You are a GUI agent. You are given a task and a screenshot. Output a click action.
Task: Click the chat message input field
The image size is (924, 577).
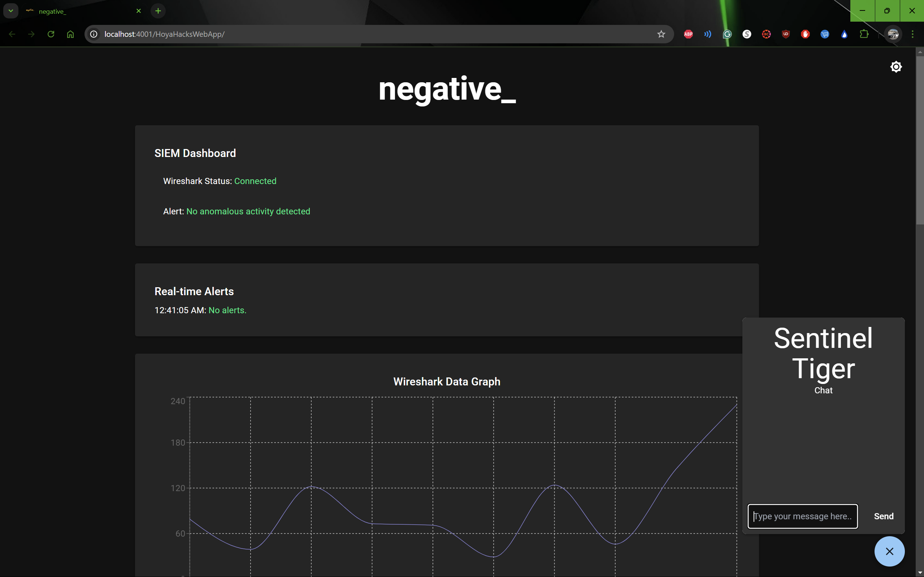802,516
